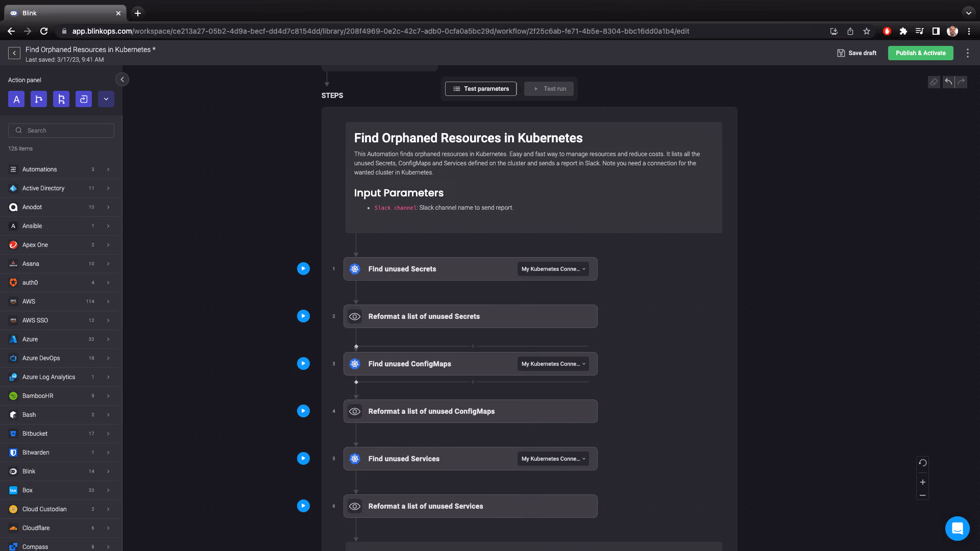Open the three-dot workflow options menu
This screenshot has height=551, width=980.
(x=967, y=53)
